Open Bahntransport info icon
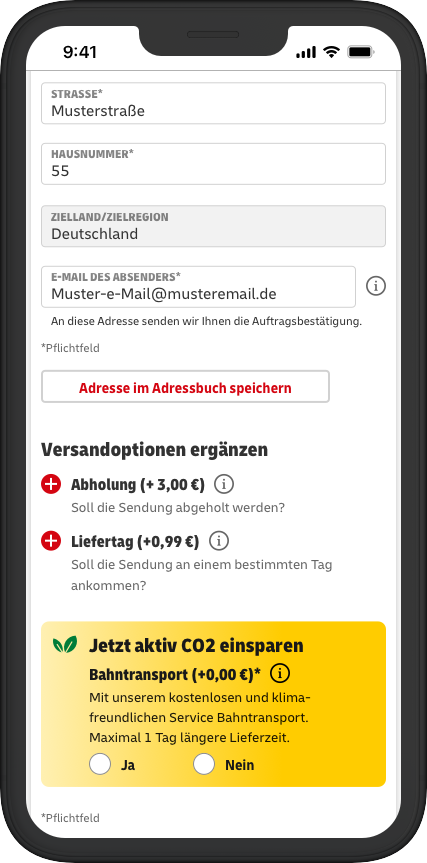The height and width of the screenshot is (863, 427). point(280,673)
